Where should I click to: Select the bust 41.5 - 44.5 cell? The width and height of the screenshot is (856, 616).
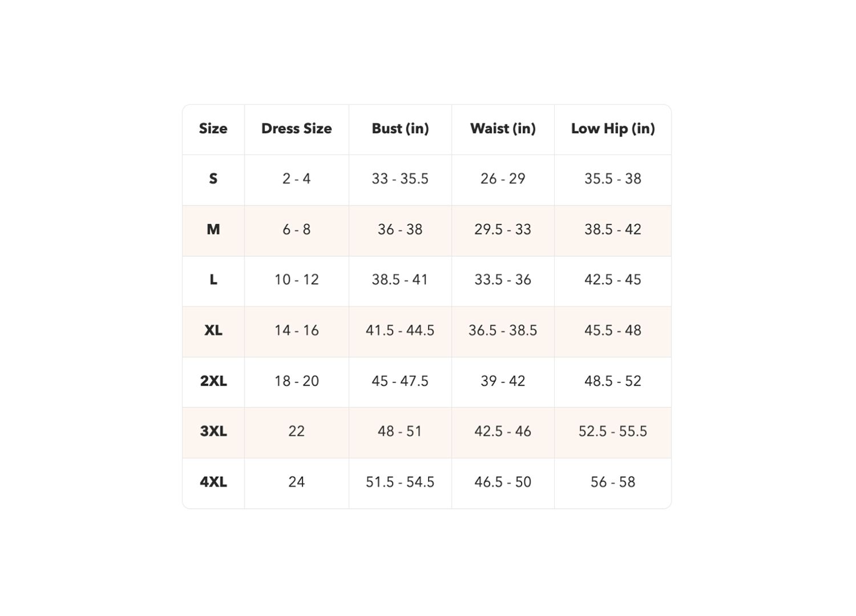[x=400, y=330]
